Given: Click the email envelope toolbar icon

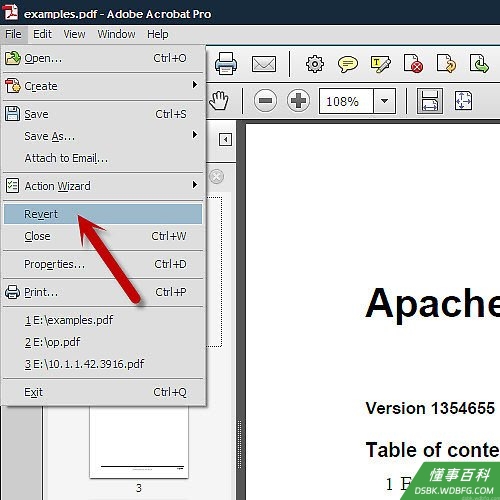Looking at the screenshot, I should coord(264,64).
